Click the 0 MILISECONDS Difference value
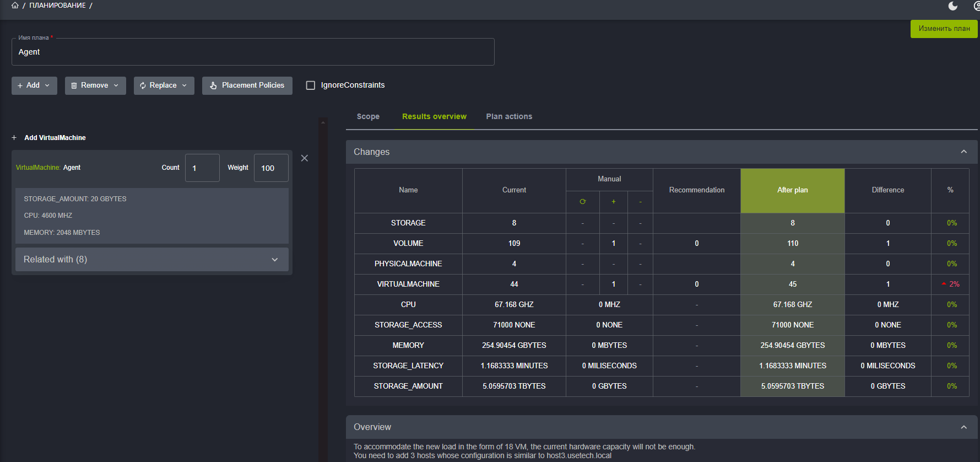 coord(888,366)
